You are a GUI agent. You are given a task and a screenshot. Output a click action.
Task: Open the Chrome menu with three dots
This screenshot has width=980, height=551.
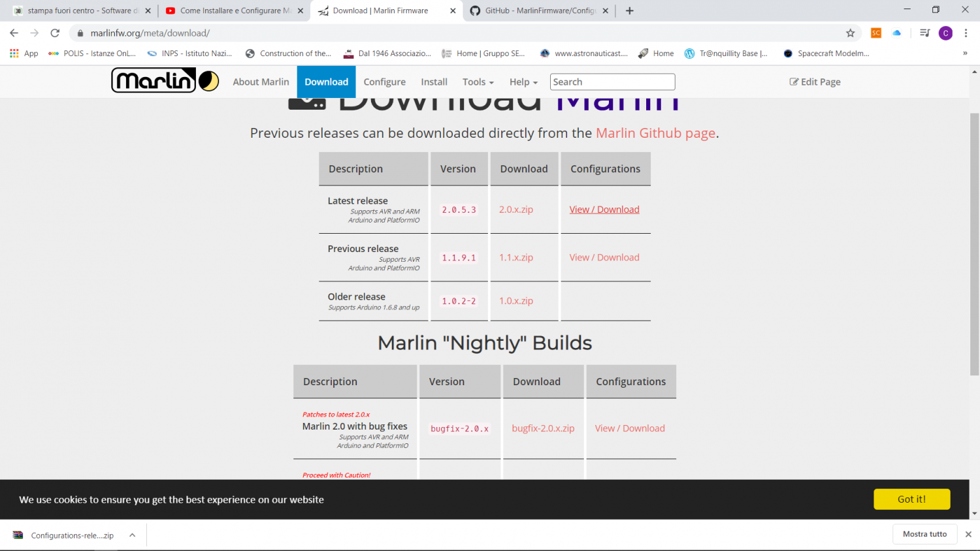(966, 33)
